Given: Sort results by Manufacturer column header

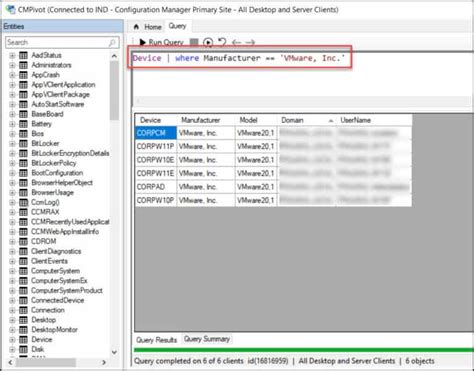Looking at the screenshot, I should [206, 120].
